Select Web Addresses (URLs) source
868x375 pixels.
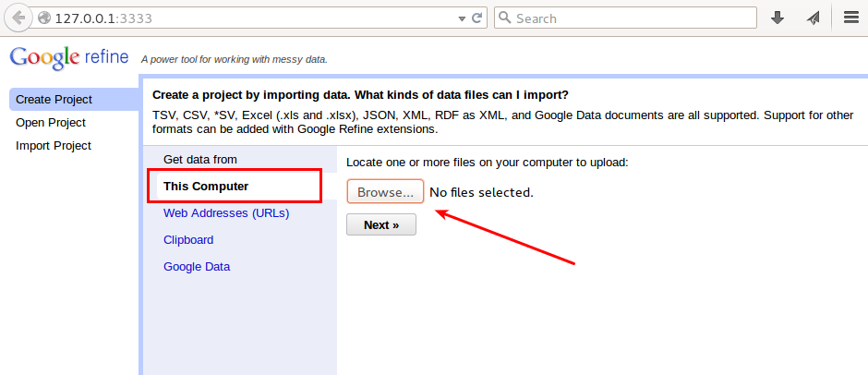click(226, 212)
